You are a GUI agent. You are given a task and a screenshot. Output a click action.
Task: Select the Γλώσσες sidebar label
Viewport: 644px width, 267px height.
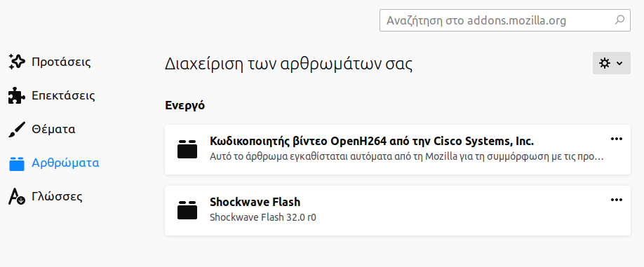click(57, 197)
